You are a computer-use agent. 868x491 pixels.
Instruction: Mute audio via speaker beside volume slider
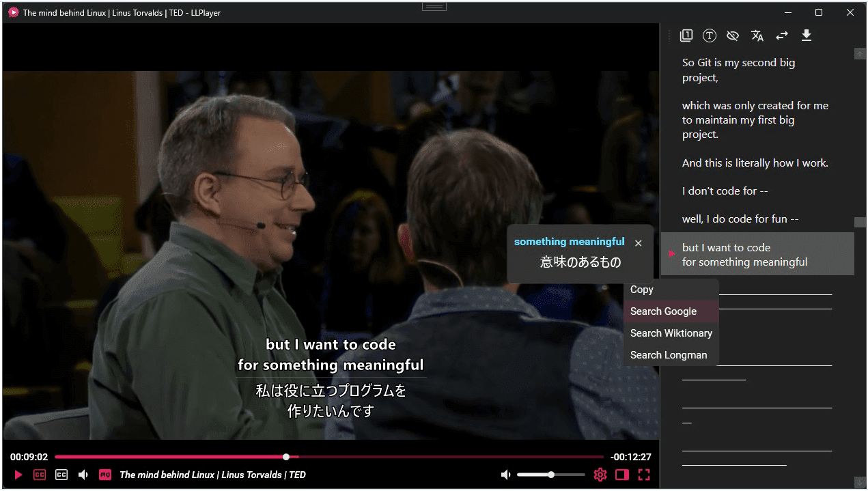tap(506, 475)
